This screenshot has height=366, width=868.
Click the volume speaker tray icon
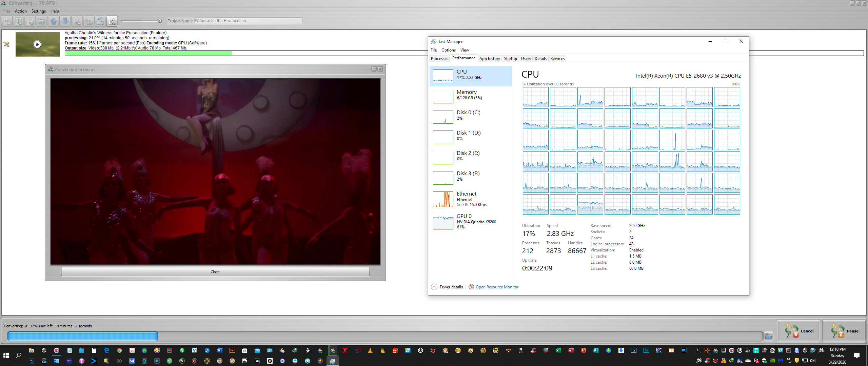[x=812, y=361]
